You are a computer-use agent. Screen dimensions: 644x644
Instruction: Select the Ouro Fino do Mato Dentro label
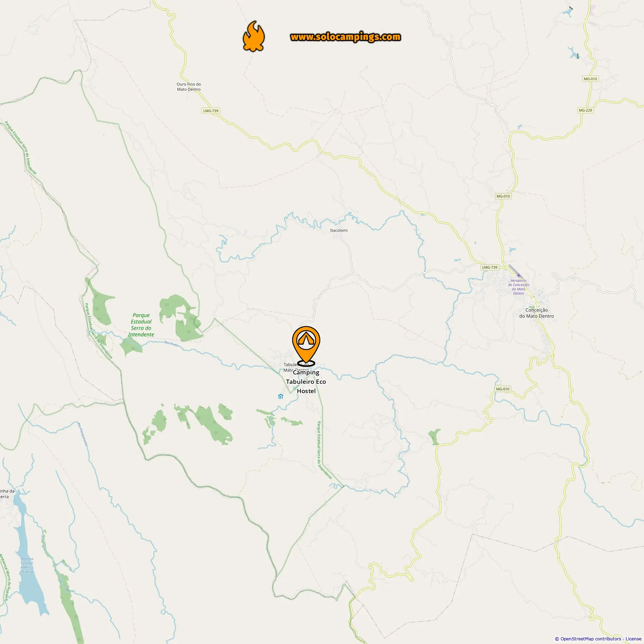(189, 87)
